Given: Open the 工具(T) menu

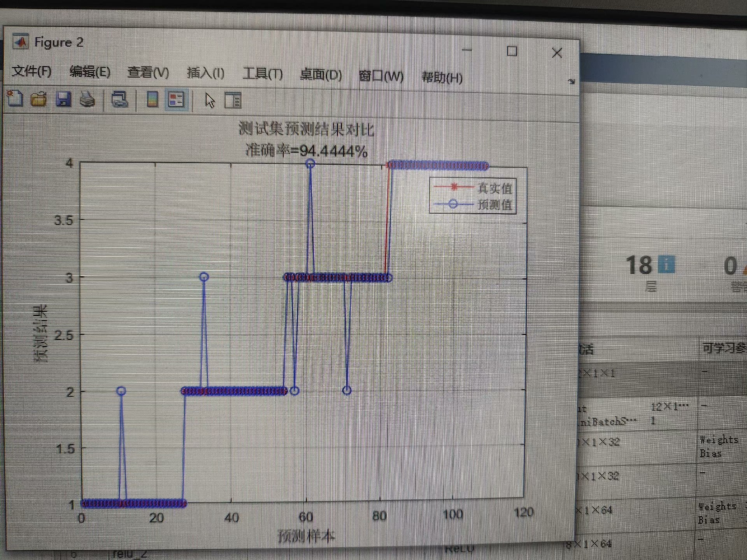Looking at the screenshot, I should (x=263, y=74).
